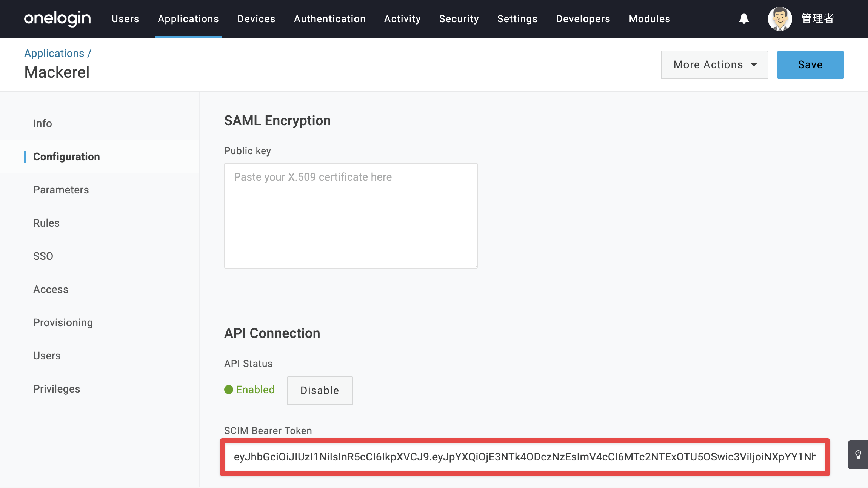Open the 管理者 account menu
Viewport: 868px width, 488px height.
tap(817, 18)
